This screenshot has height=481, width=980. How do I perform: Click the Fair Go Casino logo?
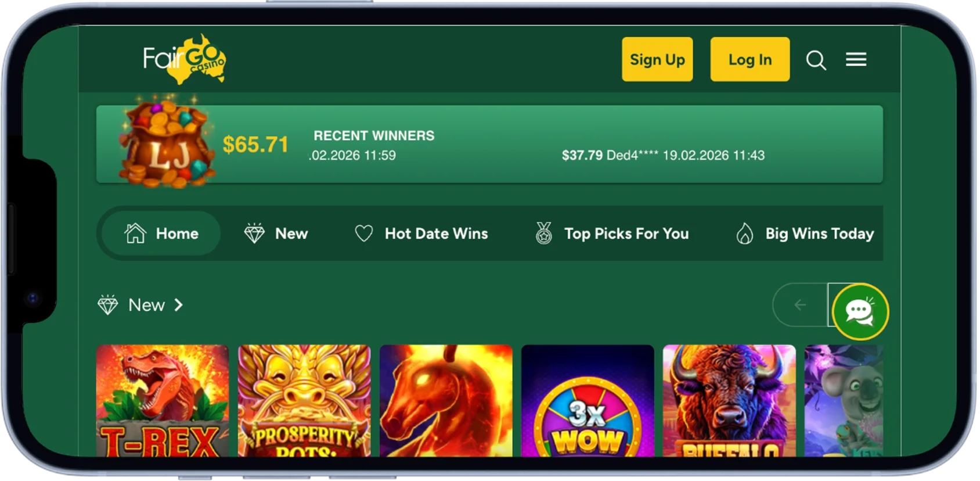[184, 59]
